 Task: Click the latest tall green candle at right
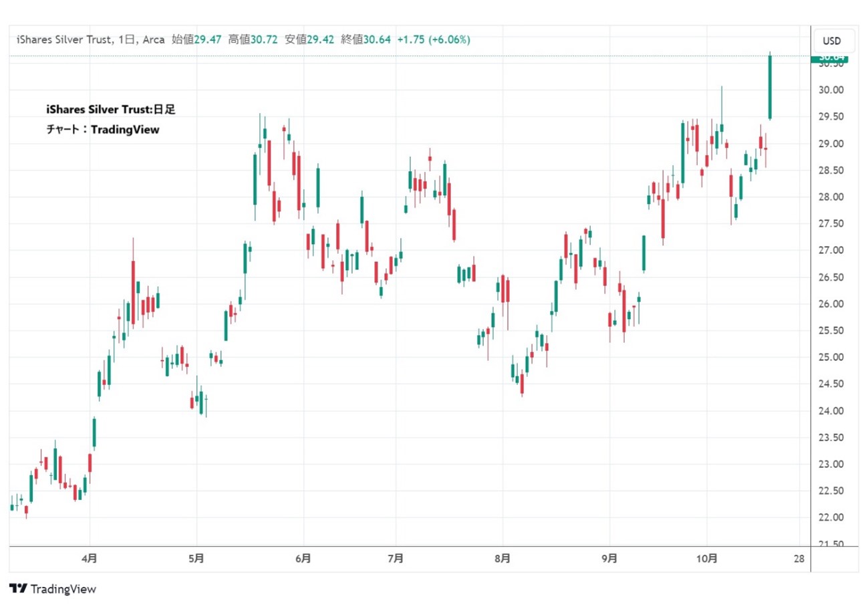(770, 87)
